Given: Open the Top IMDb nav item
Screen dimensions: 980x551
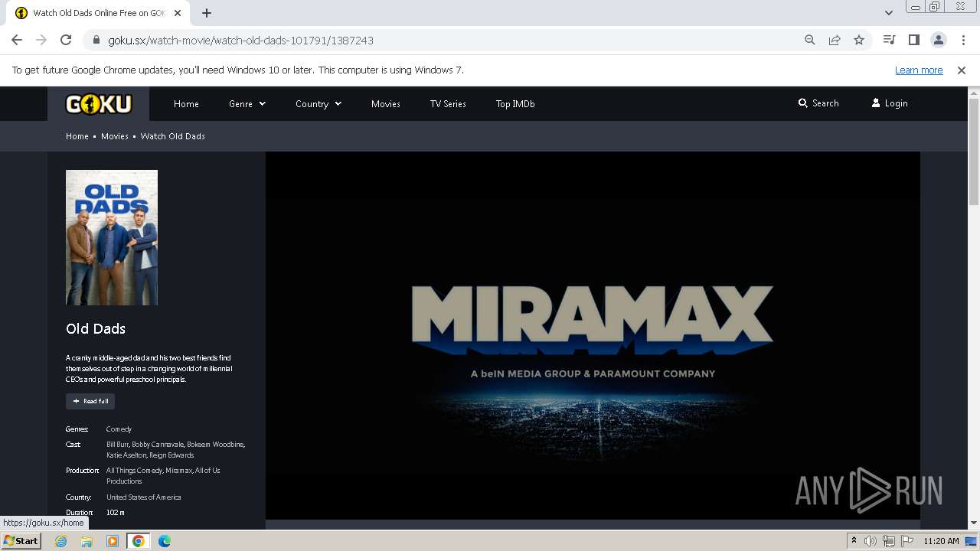Looking at the screenshot, I should pyautogui.click(x=515, y=104).
